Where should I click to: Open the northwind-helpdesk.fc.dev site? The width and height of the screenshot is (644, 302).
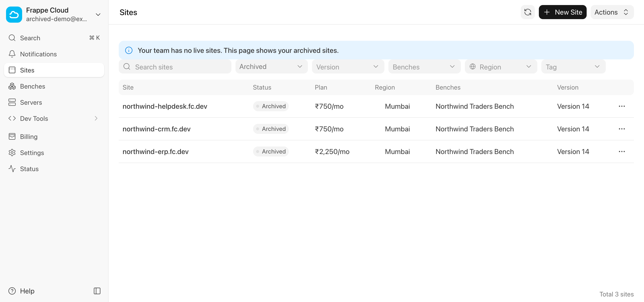pos(165,106)
